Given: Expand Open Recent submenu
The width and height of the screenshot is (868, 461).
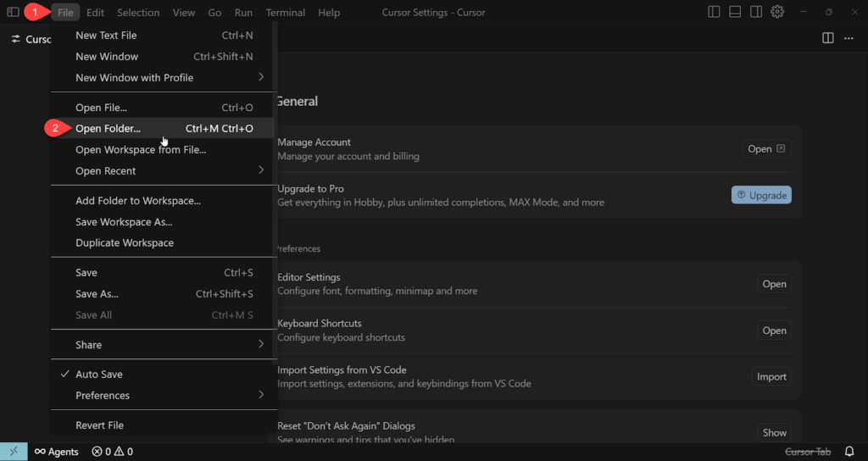Looking at the screenshot, I should [x=162, y=171].
